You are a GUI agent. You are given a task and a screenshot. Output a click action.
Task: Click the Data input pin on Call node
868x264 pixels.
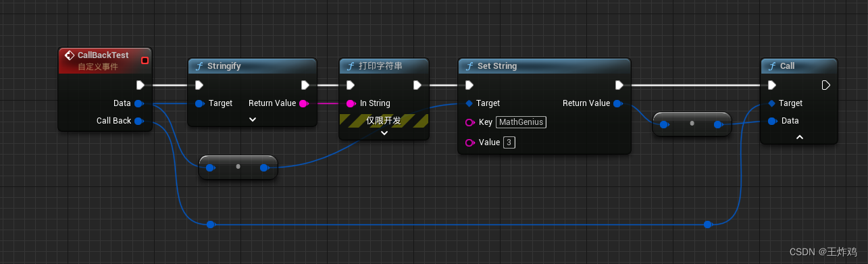[x=772, y=121]
